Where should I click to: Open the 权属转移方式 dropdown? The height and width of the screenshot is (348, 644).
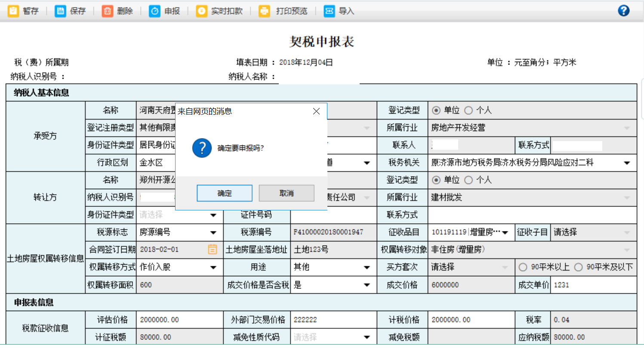(213, 268)
